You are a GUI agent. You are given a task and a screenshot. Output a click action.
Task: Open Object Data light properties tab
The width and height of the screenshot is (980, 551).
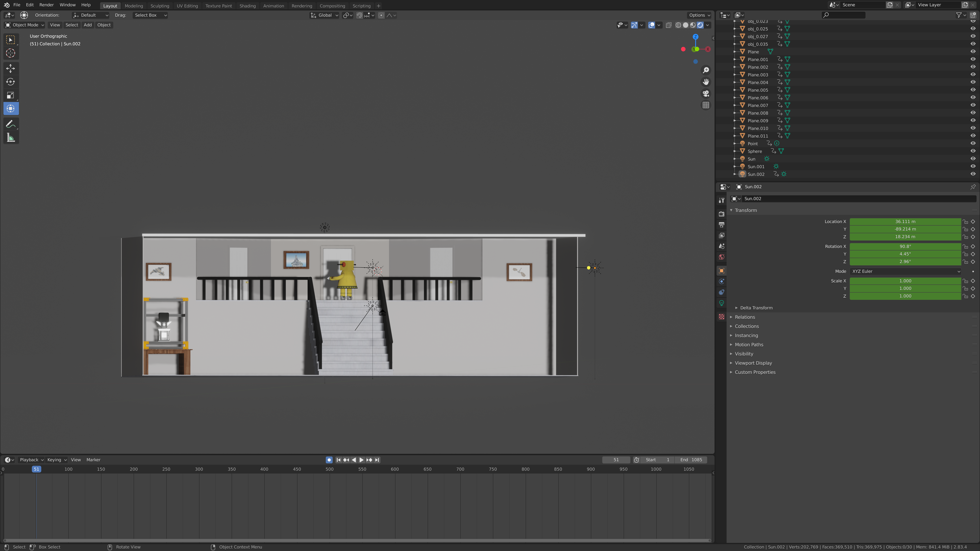point(721,303)
